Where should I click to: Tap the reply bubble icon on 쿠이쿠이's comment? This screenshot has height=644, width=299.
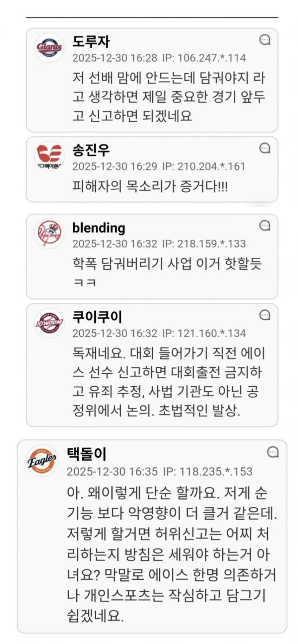pos(265,315)
